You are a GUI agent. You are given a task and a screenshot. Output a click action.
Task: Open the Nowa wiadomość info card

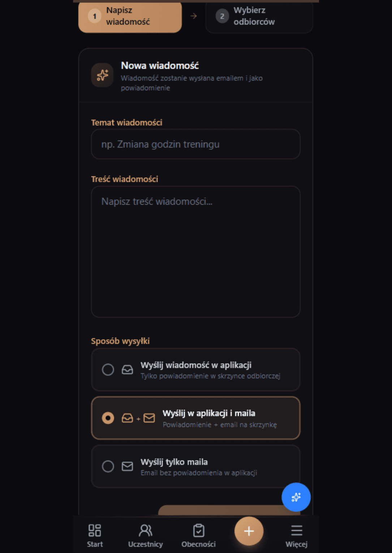195,75
